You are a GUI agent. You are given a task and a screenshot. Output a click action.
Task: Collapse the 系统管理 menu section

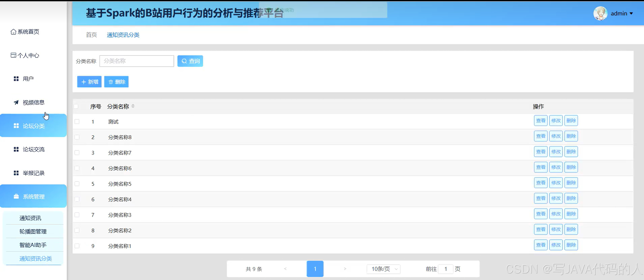point(33,196)
